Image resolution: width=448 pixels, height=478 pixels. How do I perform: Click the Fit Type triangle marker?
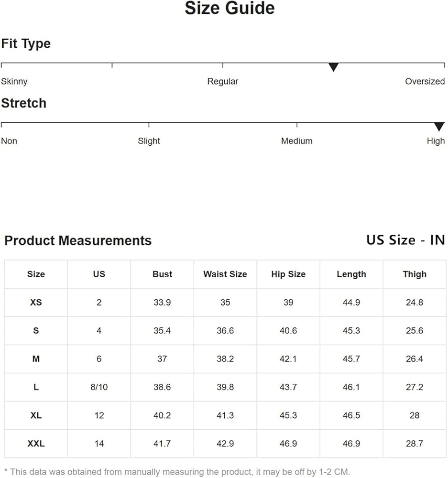333,67
